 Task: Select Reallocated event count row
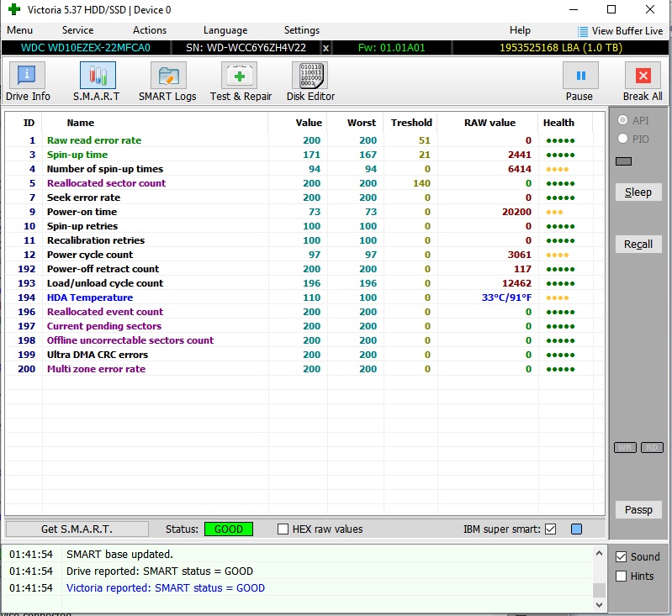304,312
